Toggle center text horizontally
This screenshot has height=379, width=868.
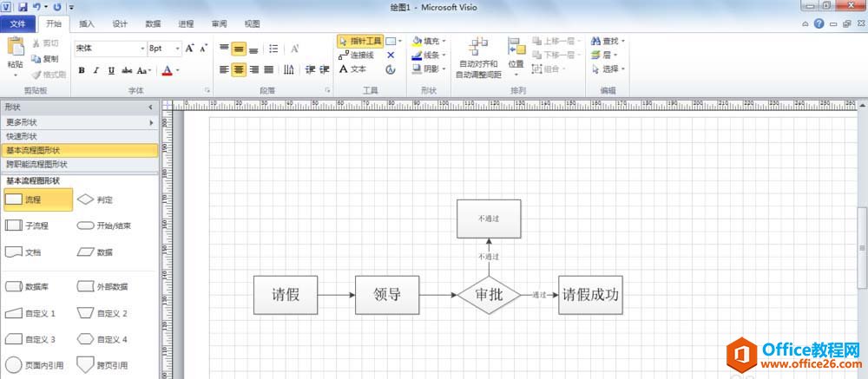tap(239, 69)
